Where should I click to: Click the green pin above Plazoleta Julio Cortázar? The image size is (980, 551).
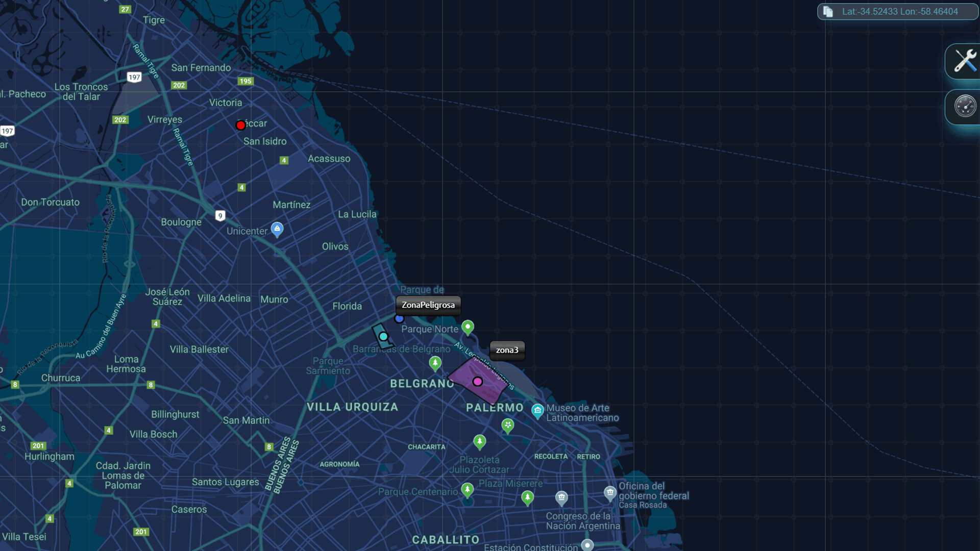click(x=479, y=441)
